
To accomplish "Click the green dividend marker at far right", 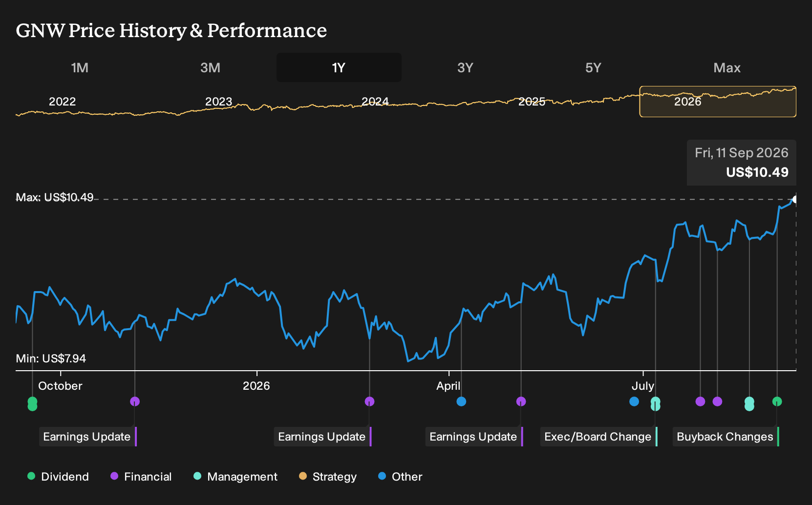I will click(x=777, y=401).
